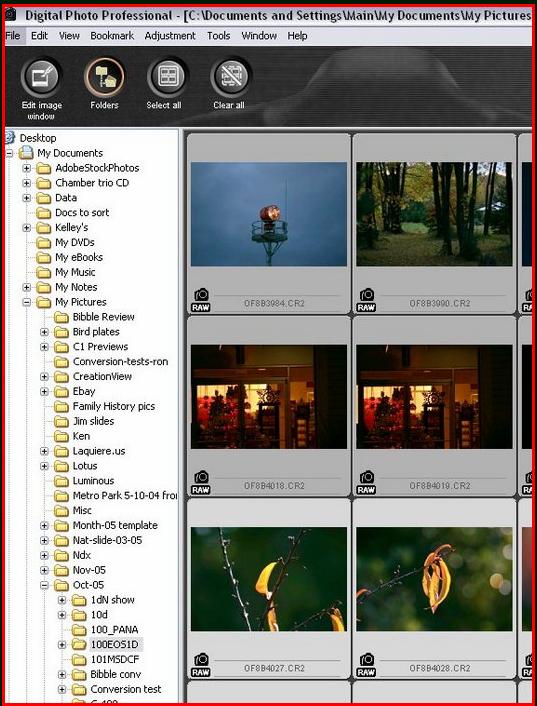Click the file name 0F8B4027.CR2
The image size is (537, 706).
pos(274,668)
